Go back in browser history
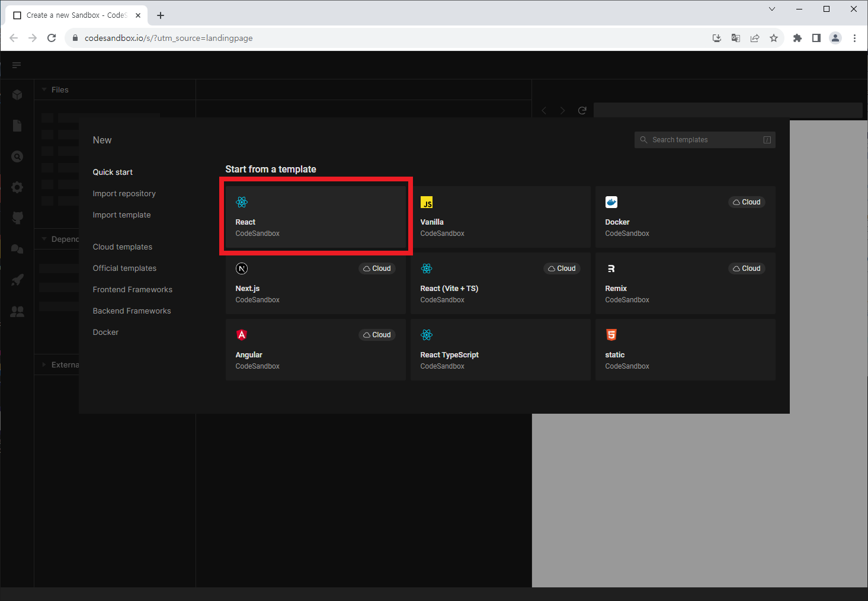This screenshot has height=601, width=868. point(14,38)
